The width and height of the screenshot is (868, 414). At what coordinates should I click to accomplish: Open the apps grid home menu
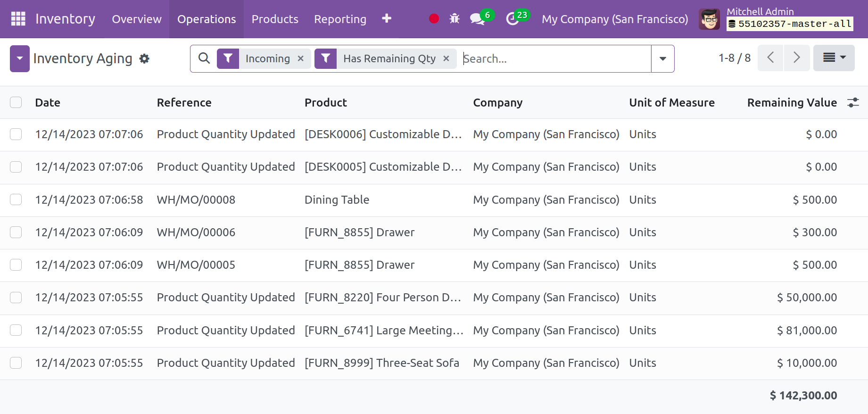point(18,19)
